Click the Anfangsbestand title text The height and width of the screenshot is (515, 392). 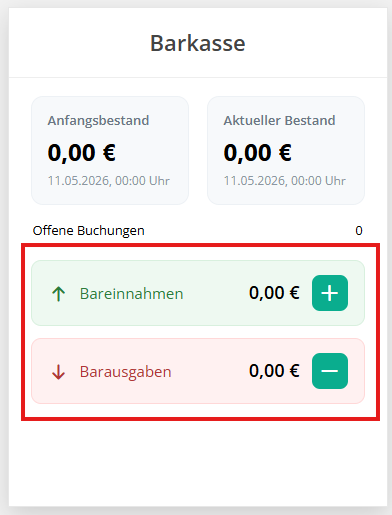[x=98, y=121]
